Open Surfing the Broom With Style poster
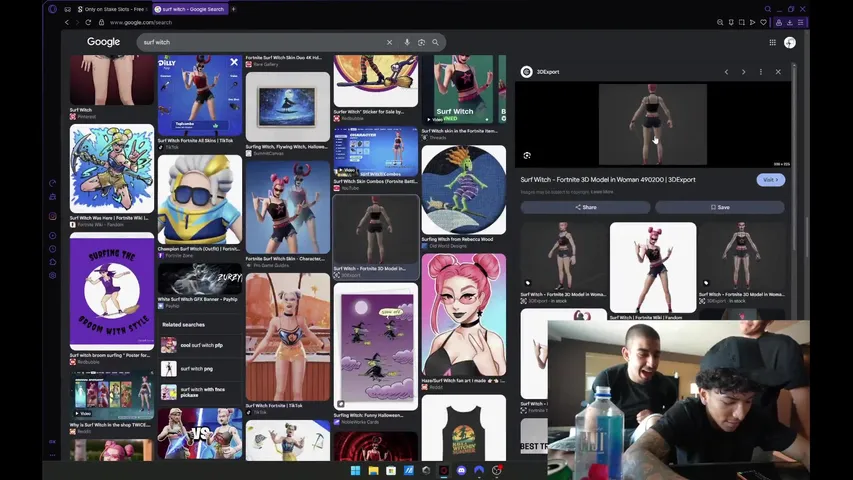 [112, 291]
